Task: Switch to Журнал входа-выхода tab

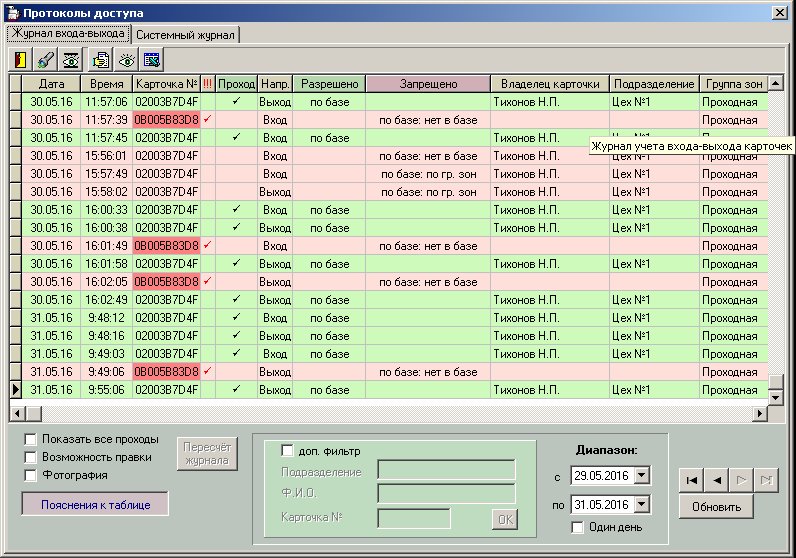Action: click(x=68, y=34)
